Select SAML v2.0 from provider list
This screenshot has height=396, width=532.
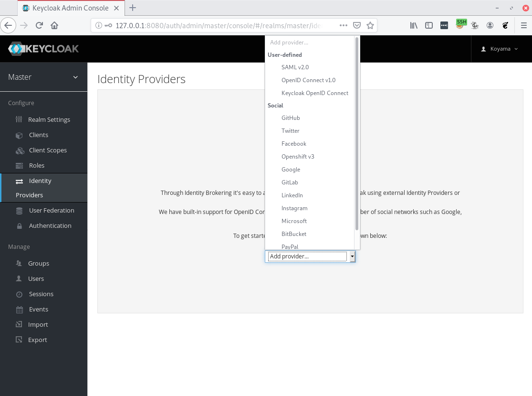(x=295, y=67)
